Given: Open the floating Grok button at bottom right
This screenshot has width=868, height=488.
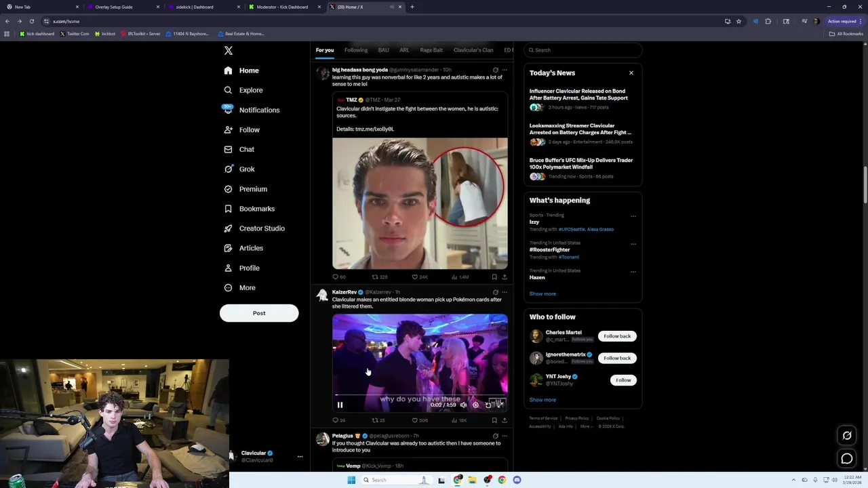Looking at the screenshot, I should 847,436.
